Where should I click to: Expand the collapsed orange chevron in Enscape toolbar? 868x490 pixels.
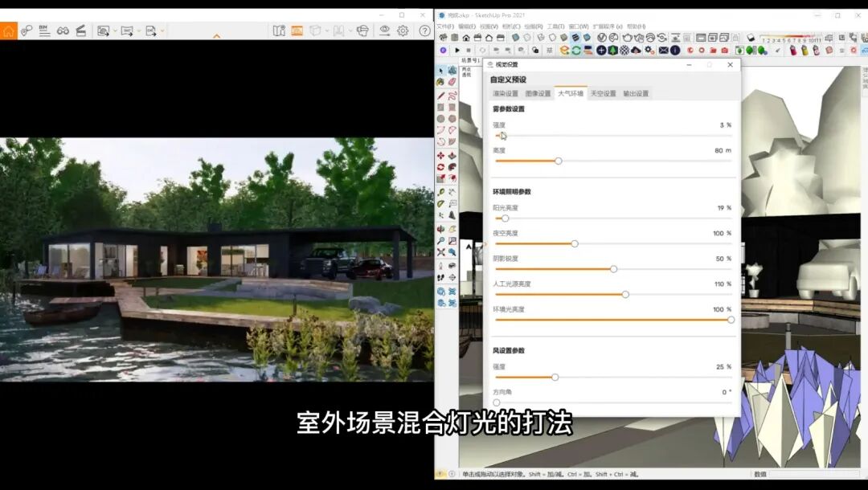tap(216, 36)
